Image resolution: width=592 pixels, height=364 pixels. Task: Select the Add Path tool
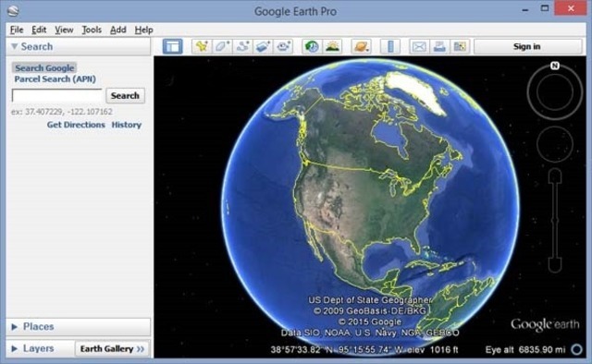242,46
